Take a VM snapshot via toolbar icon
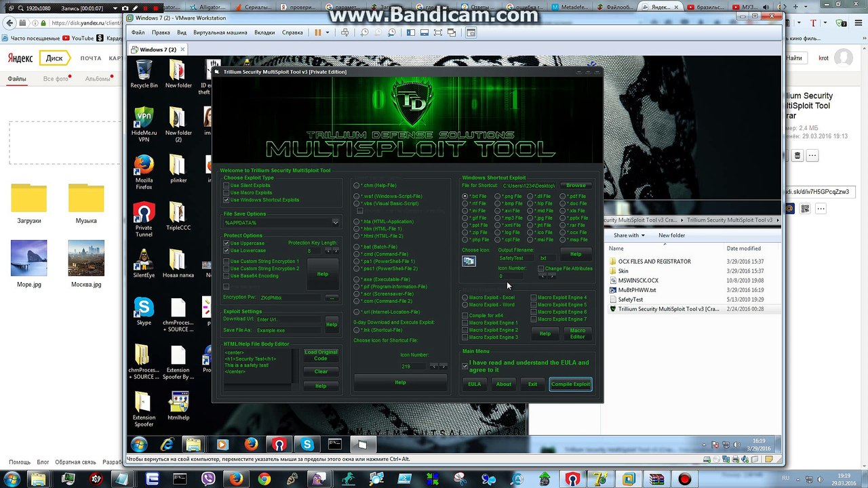 tap(365, 33)
